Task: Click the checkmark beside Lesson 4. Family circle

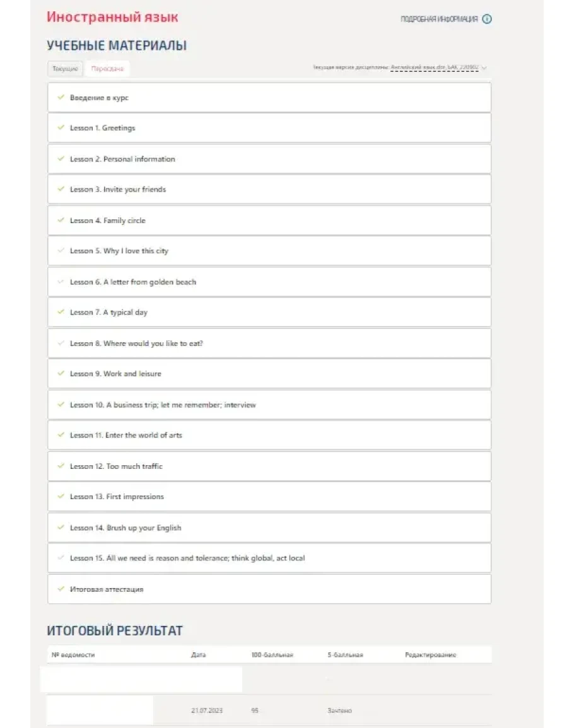Action: [x=61, y=221]
